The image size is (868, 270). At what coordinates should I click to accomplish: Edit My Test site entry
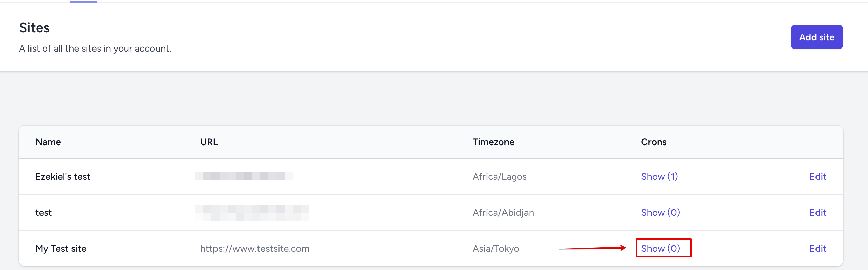coord(818,248)
